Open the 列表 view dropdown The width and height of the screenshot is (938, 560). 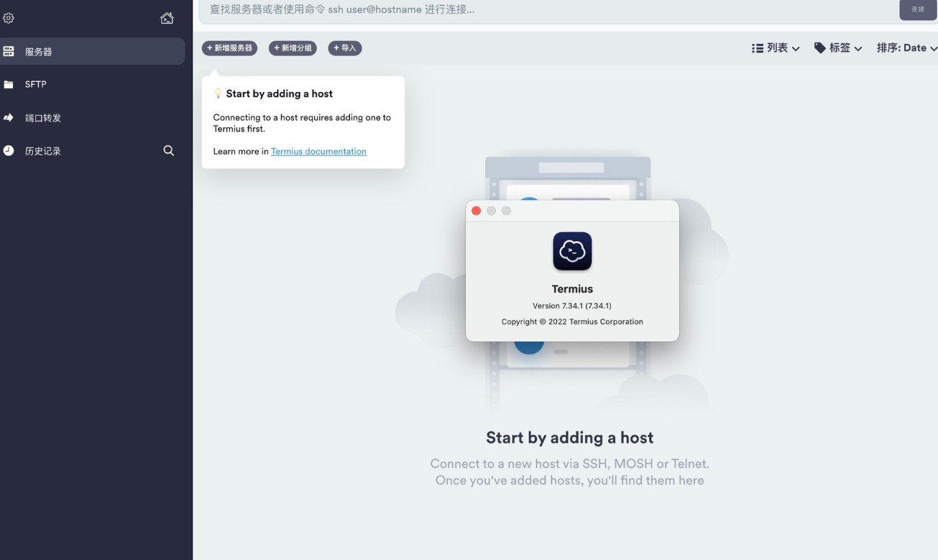point(776,48)
